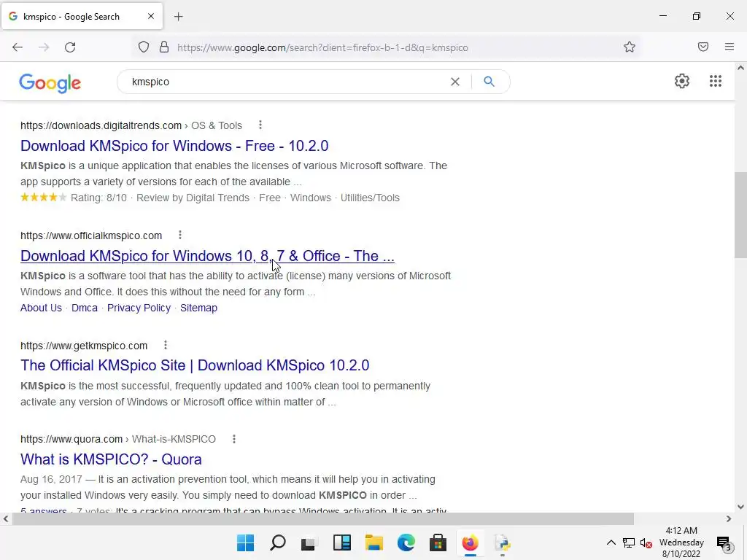The width and height of the screenshot is (747, 560).
Task: Open options for digitaltrends result
Action: pyautogui.click(x=260, y=125)
